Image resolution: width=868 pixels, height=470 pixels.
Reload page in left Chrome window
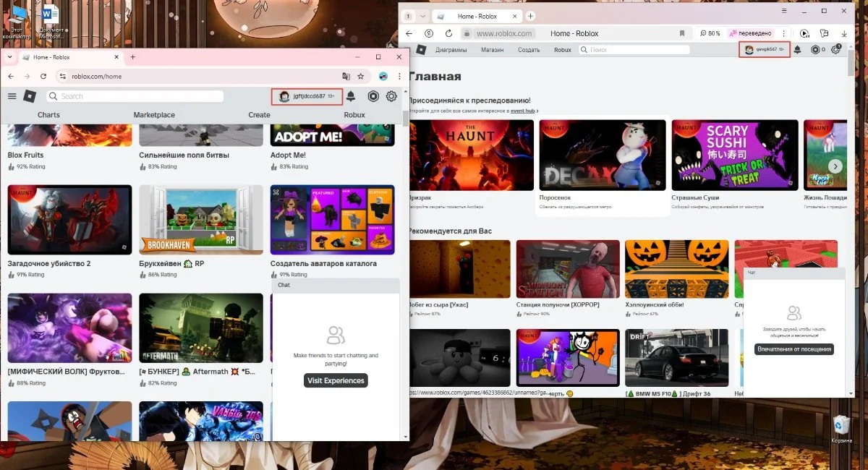[x=44, y=76]
